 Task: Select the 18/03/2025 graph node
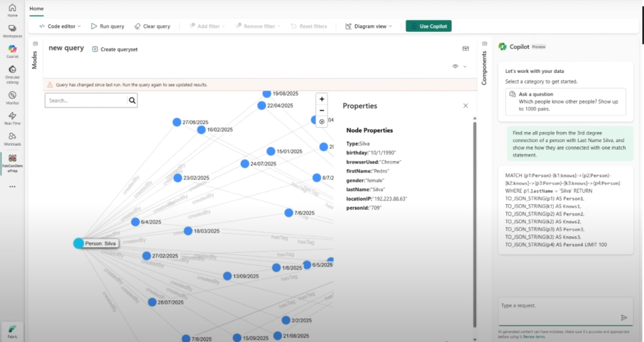click(x=187, y=231)
